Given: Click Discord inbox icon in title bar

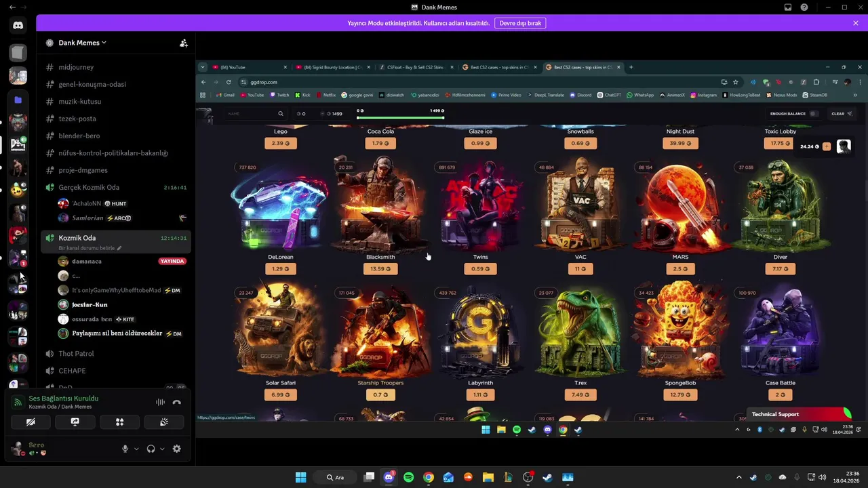Looking at the screenshot, I should coord(788,7).
